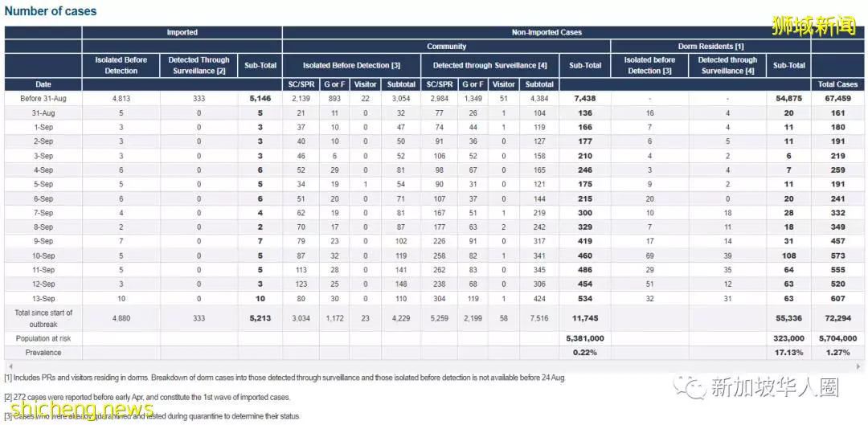
Task: Click the dorm population value '323,000'
Action: (789, 338)
